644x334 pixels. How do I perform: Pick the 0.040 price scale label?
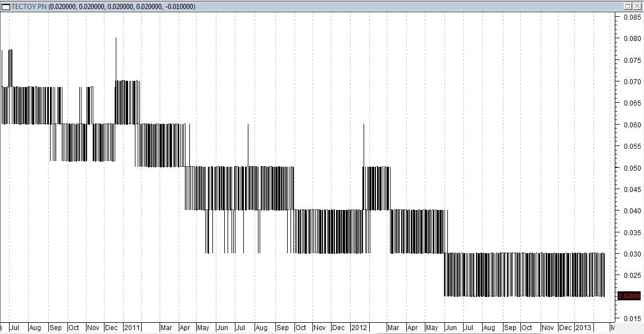pyautogui.click(x=632, y=211)
